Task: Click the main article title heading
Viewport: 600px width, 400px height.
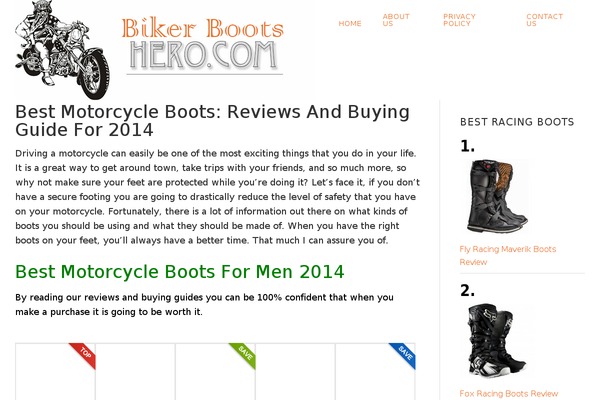Action: point(212,121)
